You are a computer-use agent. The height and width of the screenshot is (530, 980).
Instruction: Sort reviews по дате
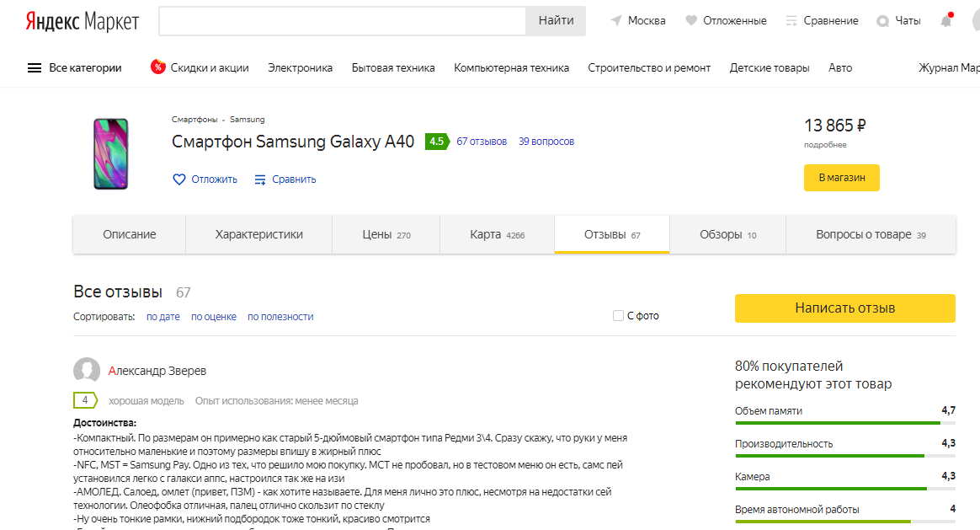coord(163,317)
